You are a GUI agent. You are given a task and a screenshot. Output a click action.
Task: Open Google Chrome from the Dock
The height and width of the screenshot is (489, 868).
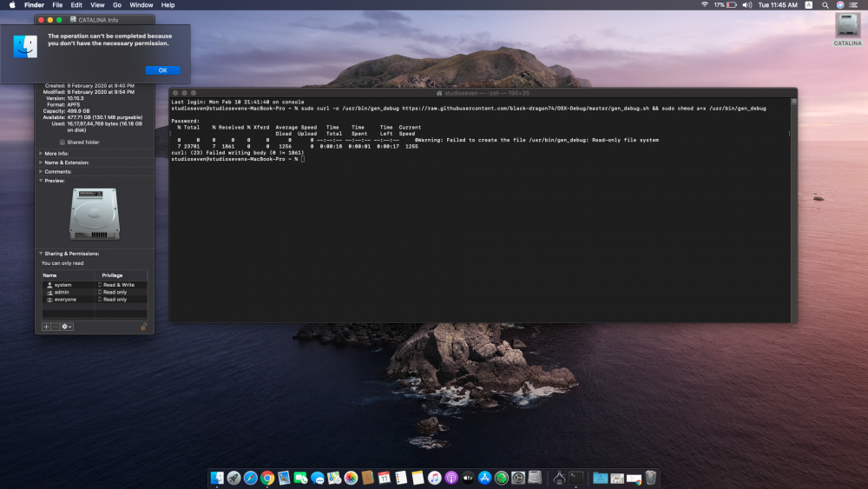pyautogui.click(x=267, y=478)
